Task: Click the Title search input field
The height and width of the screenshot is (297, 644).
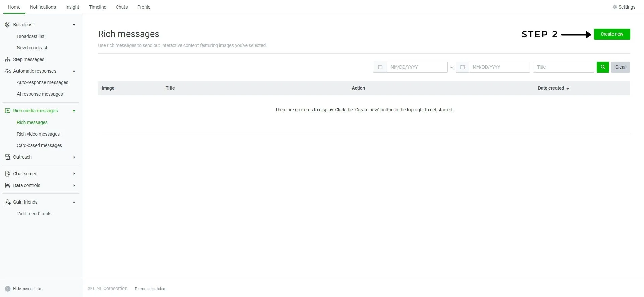Action: click(x=563, y=67)
